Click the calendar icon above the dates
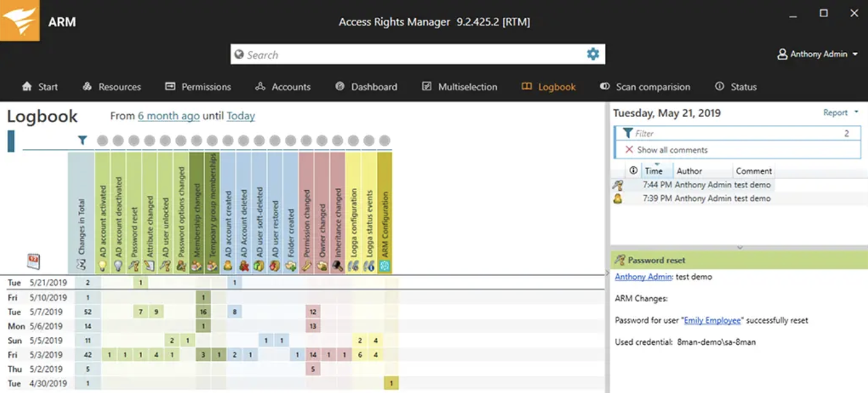Viewport: 868px width, 393px height. tap(33, 261)
